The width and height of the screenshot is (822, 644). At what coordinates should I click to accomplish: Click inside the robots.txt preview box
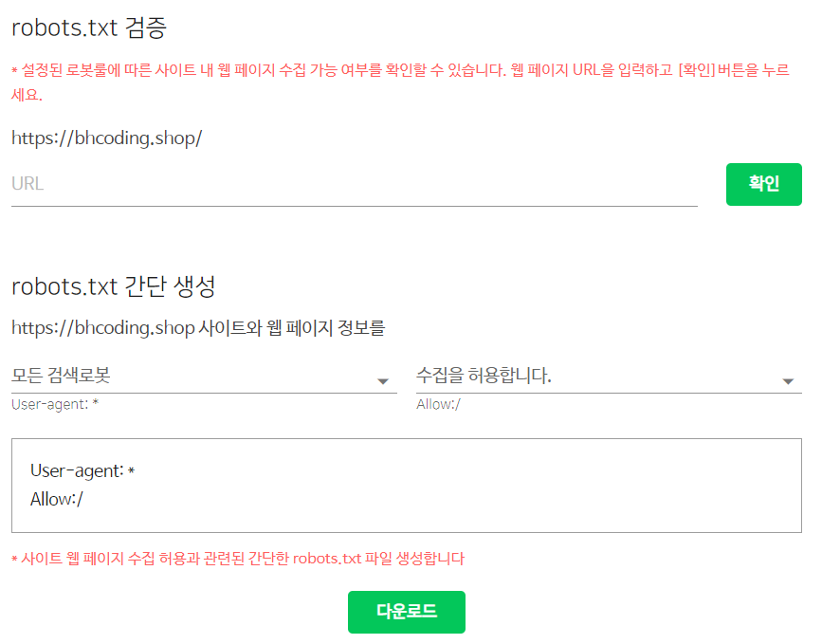407,486
